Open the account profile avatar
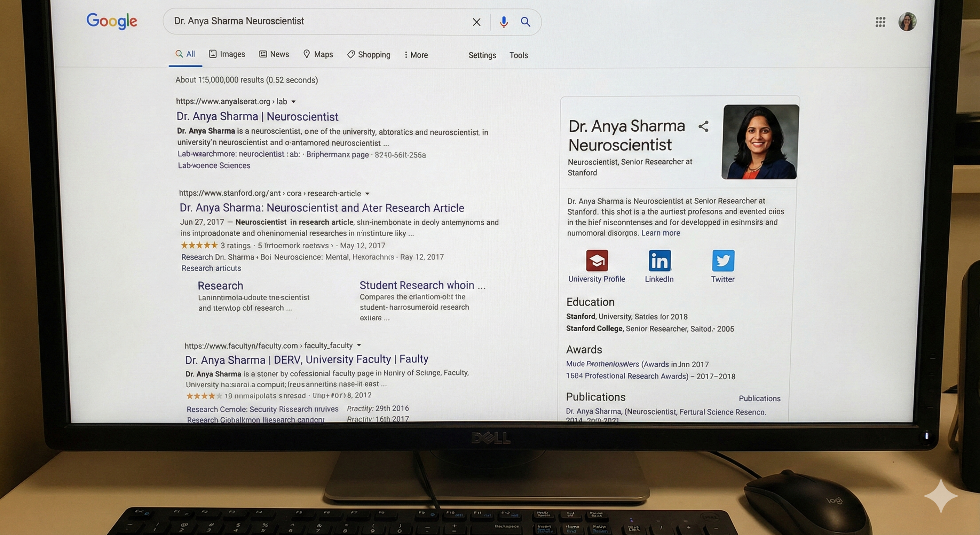The image size is (980, 535). pos(907,22)
